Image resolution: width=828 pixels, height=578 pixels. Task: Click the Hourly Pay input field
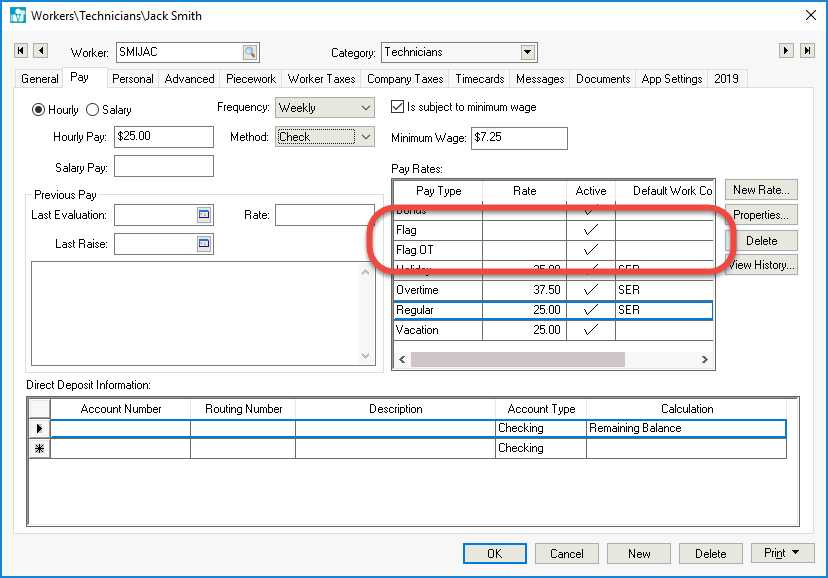pos(164,137)
